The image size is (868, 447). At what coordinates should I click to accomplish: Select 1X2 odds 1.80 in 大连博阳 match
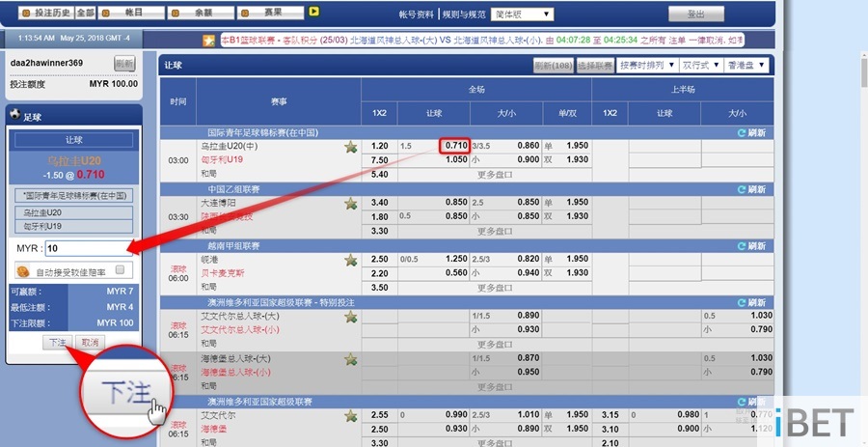[379, 216]
